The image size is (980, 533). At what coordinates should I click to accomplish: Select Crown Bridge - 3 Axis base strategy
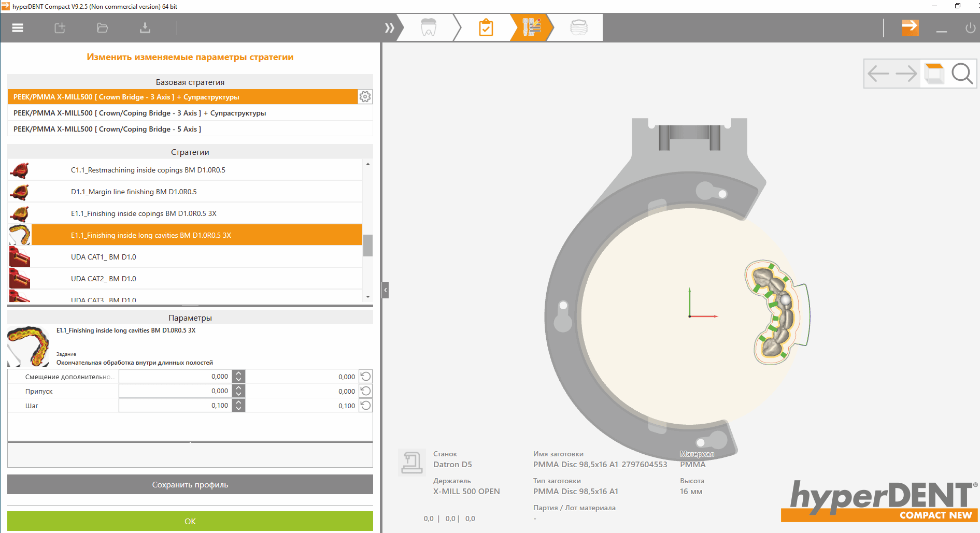[x=182, y=97]
